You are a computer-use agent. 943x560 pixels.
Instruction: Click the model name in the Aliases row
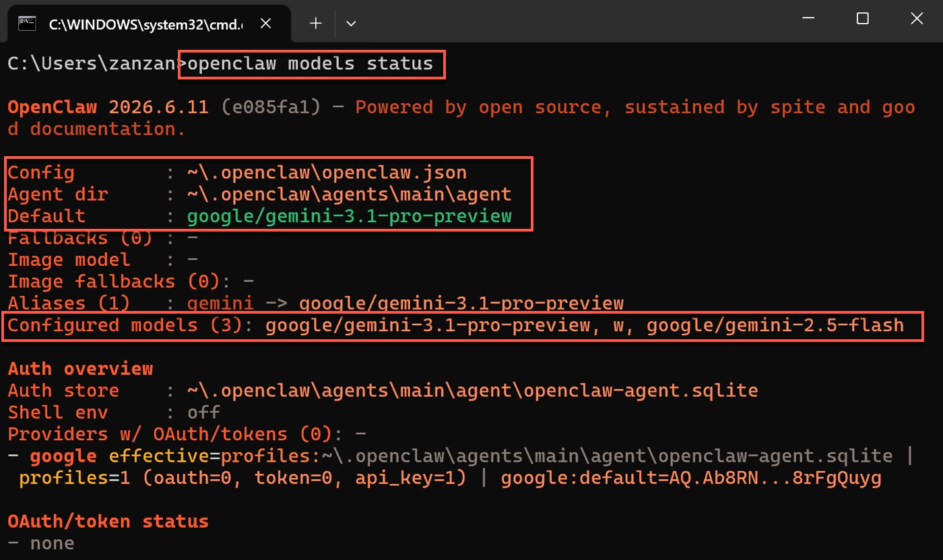click(461, 304)
